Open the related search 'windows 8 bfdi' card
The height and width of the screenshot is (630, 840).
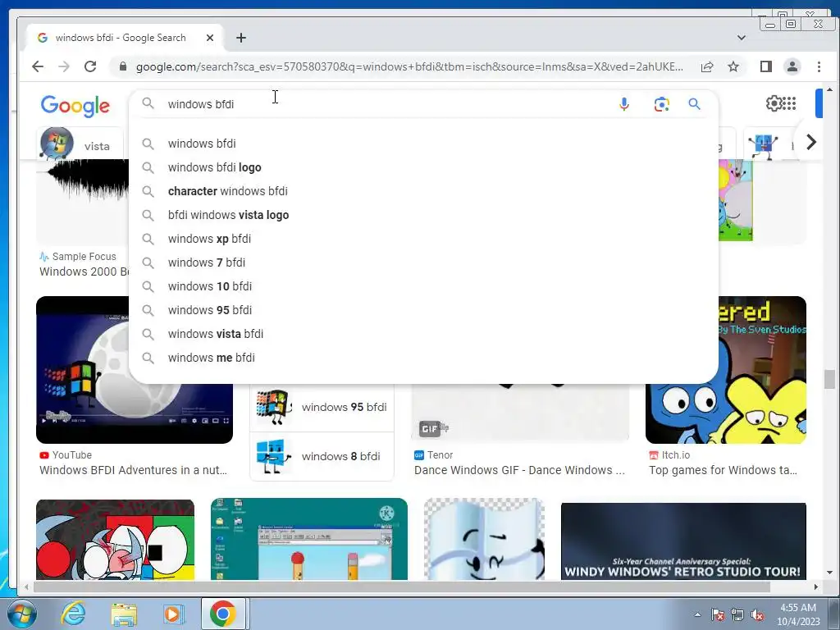pos(322,456)
